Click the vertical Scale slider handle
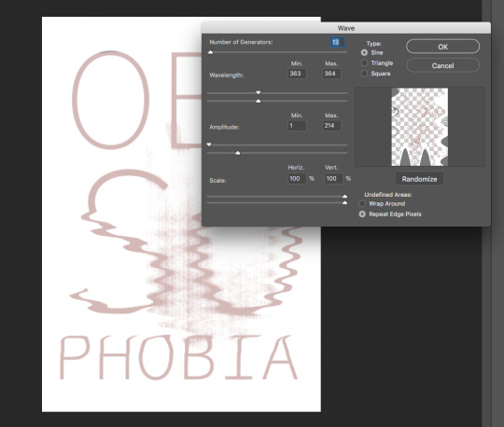504x427 pixels. (x=345, y=203)
